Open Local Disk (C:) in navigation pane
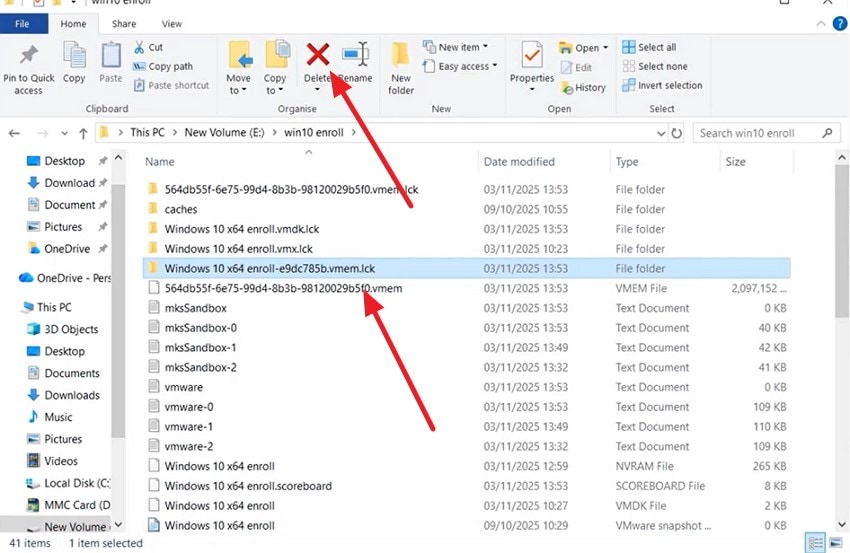 click(68, 483)
